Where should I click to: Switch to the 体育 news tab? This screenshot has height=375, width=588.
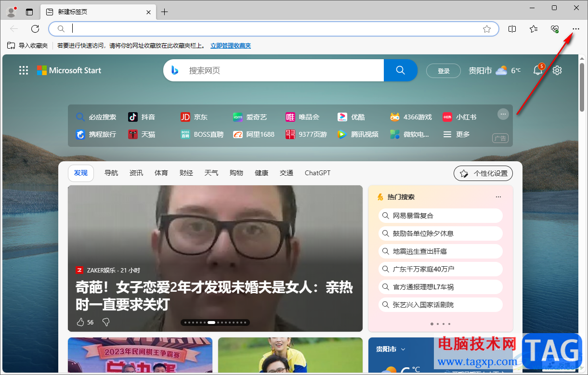coord(161,173)
